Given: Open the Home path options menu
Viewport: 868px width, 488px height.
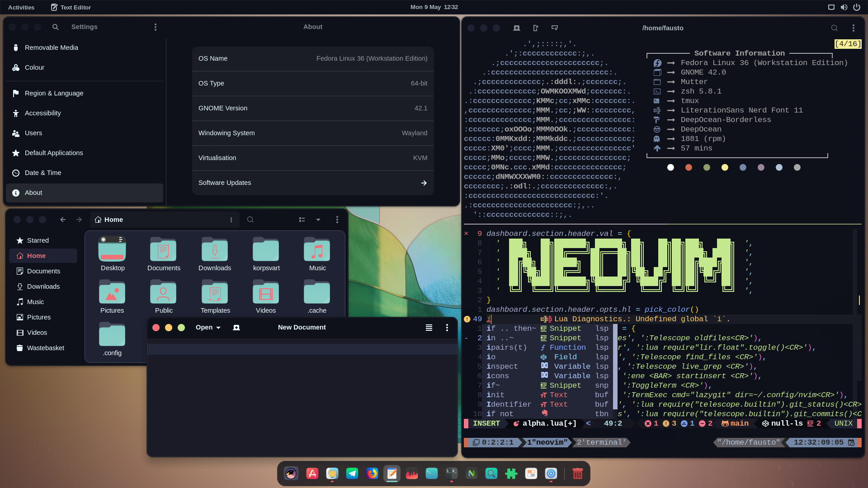Looking at the screenshot, I should point(231,220).
